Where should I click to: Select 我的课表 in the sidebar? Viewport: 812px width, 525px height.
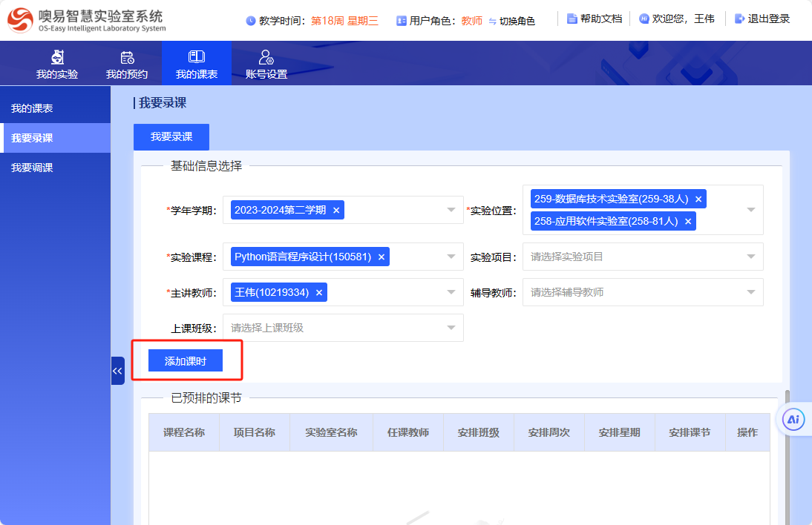[x=32, y=108]
